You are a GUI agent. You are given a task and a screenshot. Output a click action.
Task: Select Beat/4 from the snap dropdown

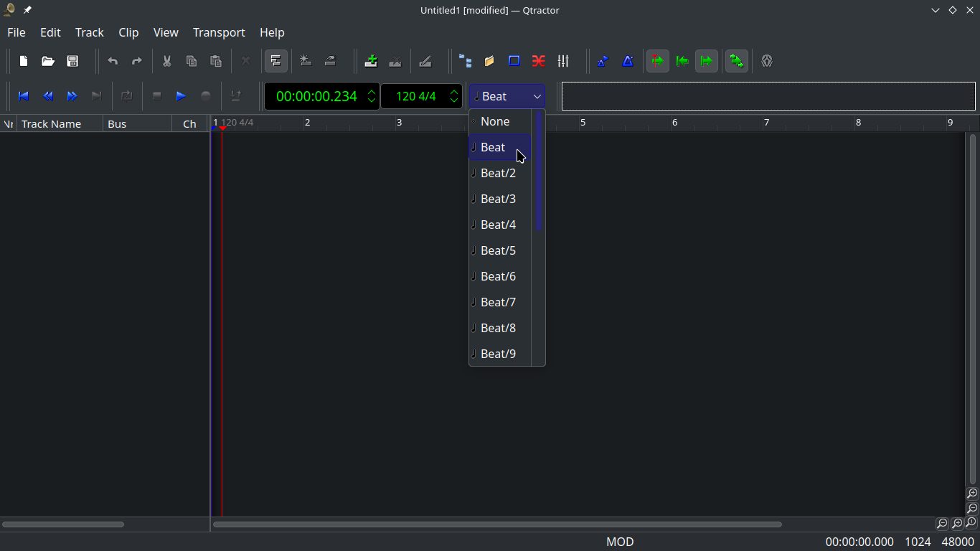[499, 225]
